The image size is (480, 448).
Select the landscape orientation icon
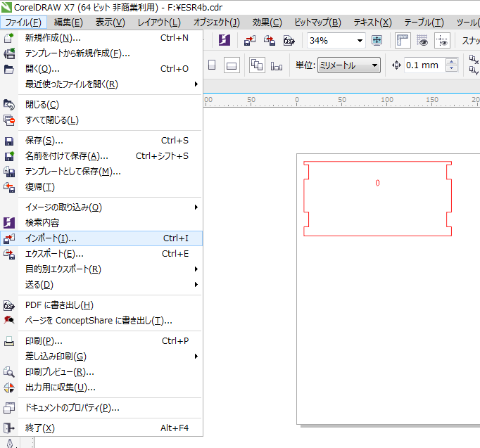pos(231,65)
